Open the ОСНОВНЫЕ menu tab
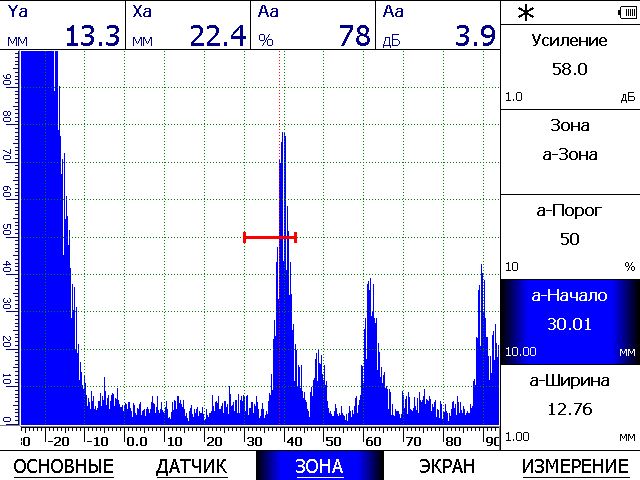 point(64,466)
